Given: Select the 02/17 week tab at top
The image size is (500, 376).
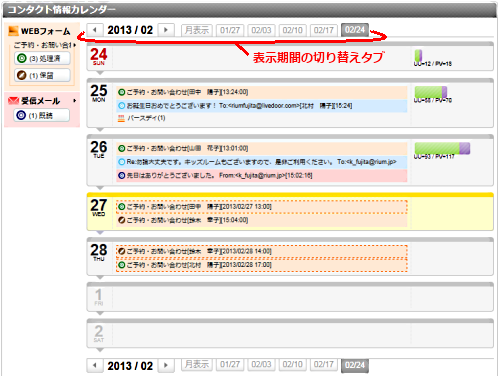Looking at the screenshot, I should (x=324, y=30).
